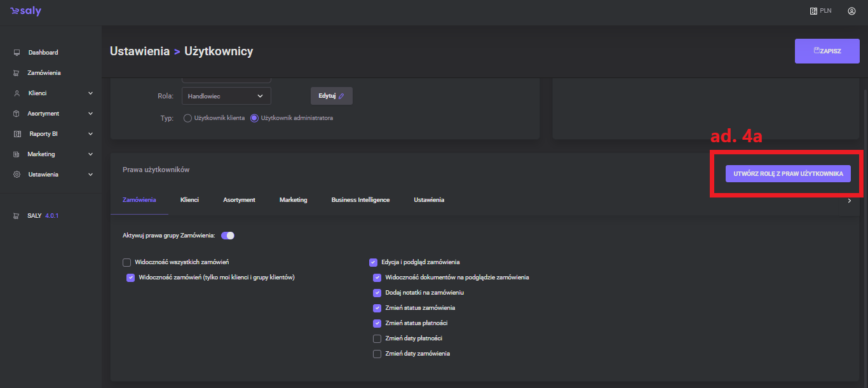The image size is (868, 388).
Task: Click Utwórz rolę z praw użytkownika button
Action: click(x=788, y=173)
